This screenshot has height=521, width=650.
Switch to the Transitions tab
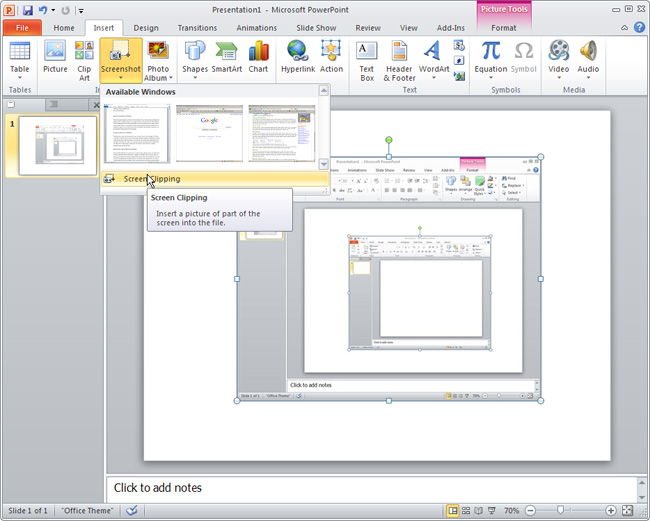[197, 28]
